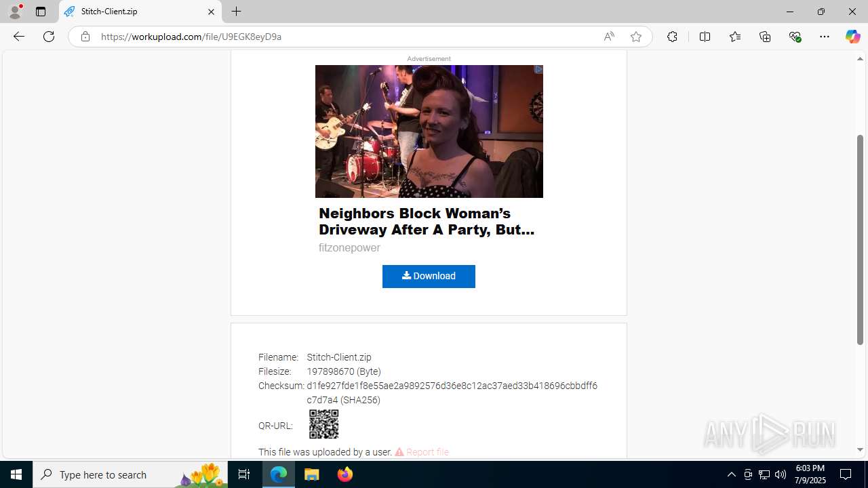Open the band advertisement image

(x=429, y=131)
